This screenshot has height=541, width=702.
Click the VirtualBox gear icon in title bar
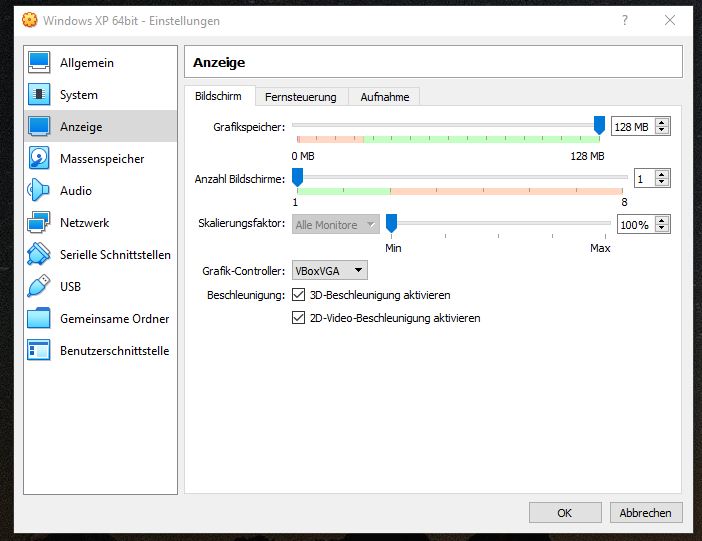tap(30, 20)
